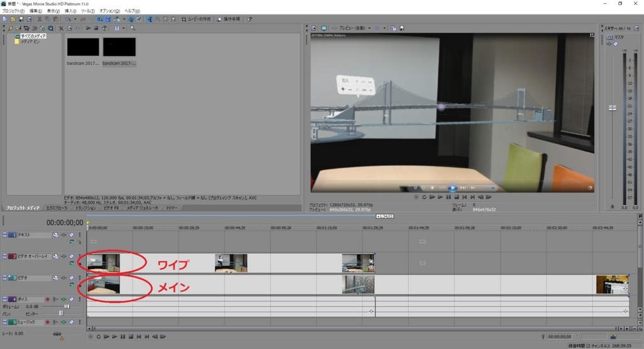Mute the ビデオ オーバーレイ track

[x=72, y=257]
